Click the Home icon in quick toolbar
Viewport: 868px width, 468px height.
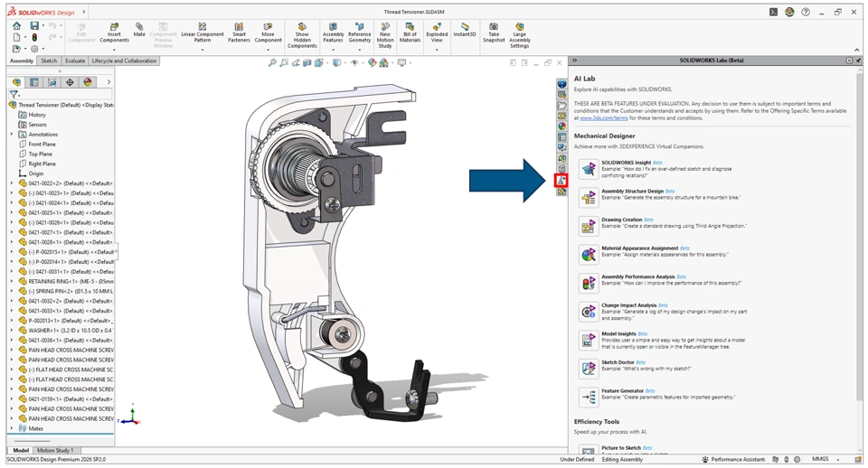click(16, 26)
